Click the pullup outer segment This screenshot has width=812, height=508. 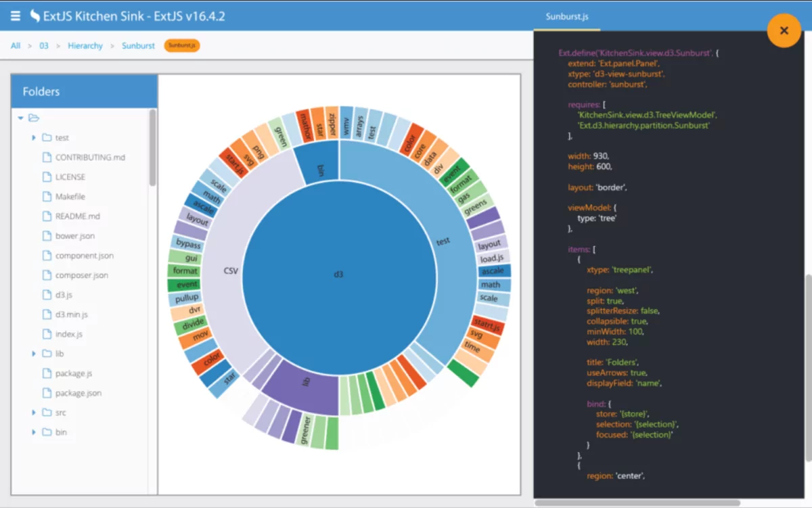(x=187, y=298)
